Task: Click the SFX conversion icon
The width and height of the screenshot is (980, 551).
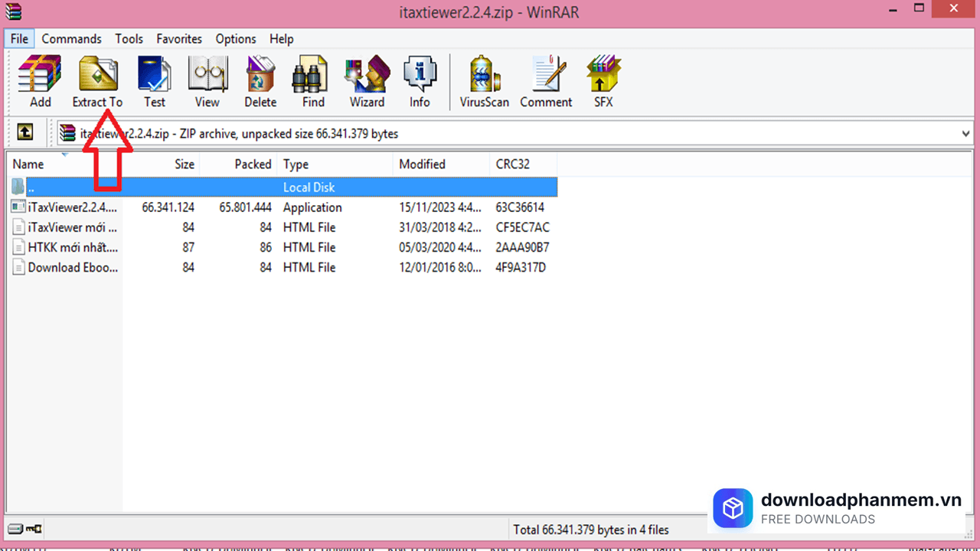Action: coord(603,77)
